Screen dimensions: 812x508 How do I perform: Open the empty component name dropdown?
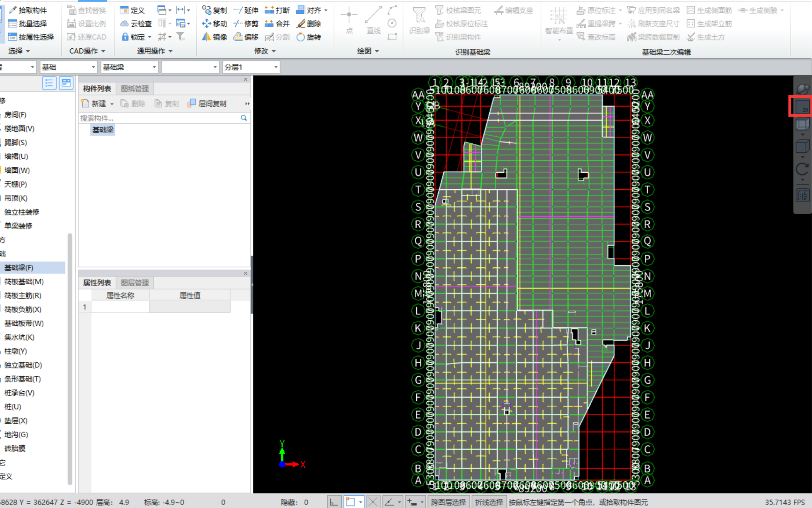click(x=190, y=67)
